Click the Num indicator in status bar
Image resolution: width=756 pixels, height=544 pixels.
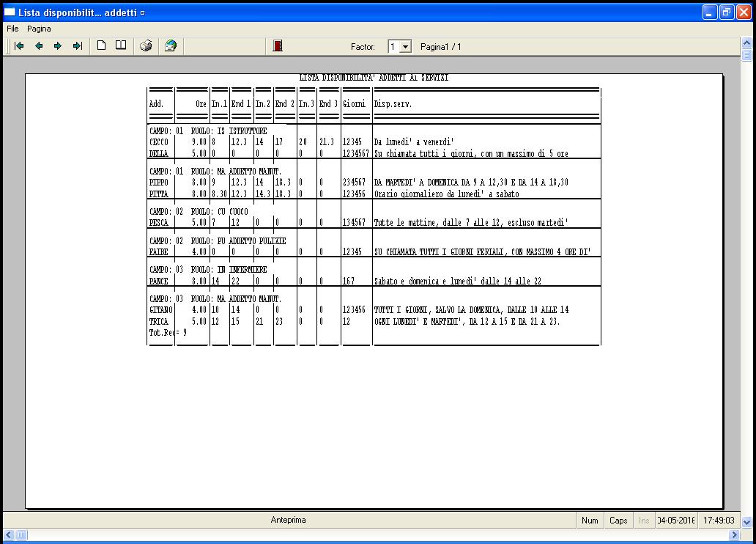tap(590, 521)
